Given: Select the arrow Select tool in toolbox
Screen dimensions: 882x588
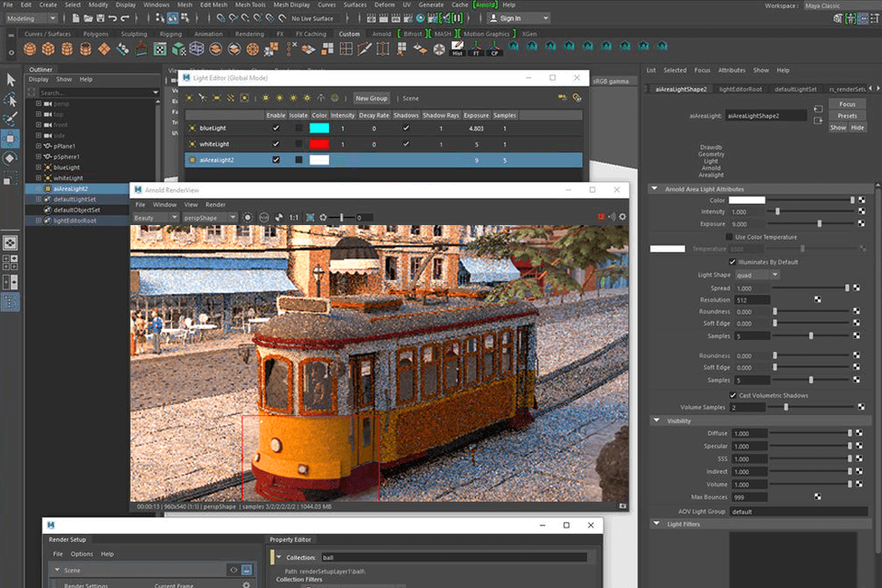Looking at the screenshot, I should [x=10, y=80].
